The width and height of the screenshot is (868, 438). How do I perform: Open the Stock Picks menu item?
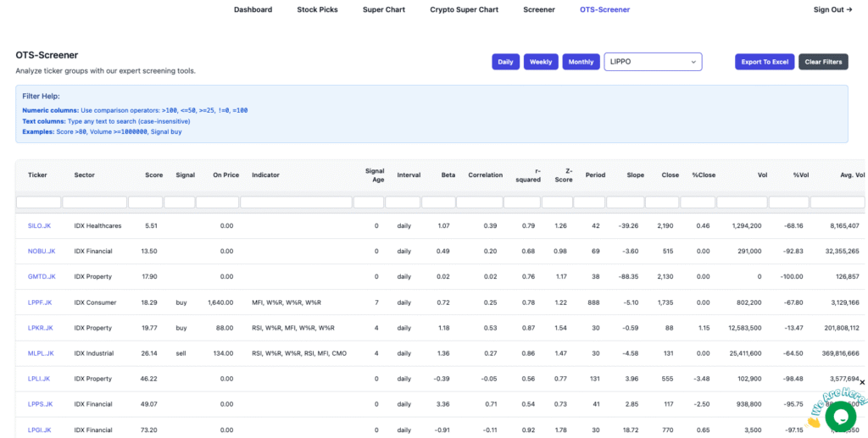[317, 10]
